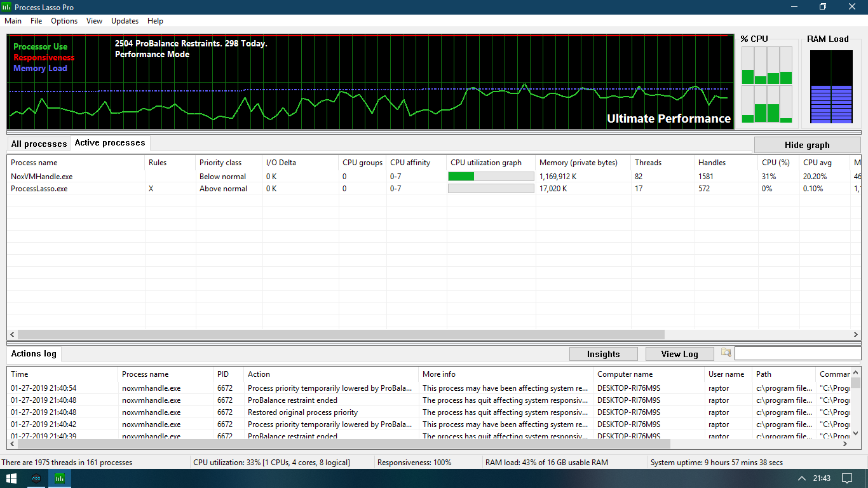Click NoxVMHandle.exe CPU utilization bar
The width and height of the screenshot is (868, 488).
[491, 177]
